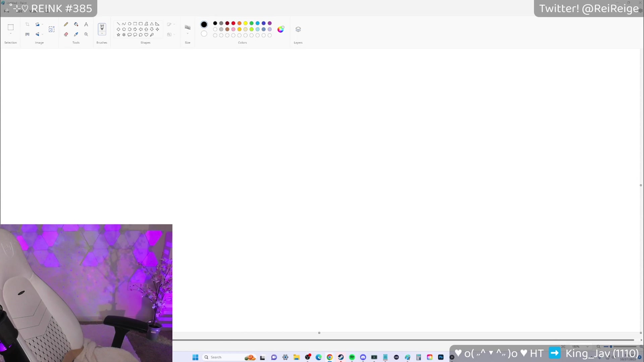Select the Five-point star shape
644x362 pixels.
[x=118, y=35]
